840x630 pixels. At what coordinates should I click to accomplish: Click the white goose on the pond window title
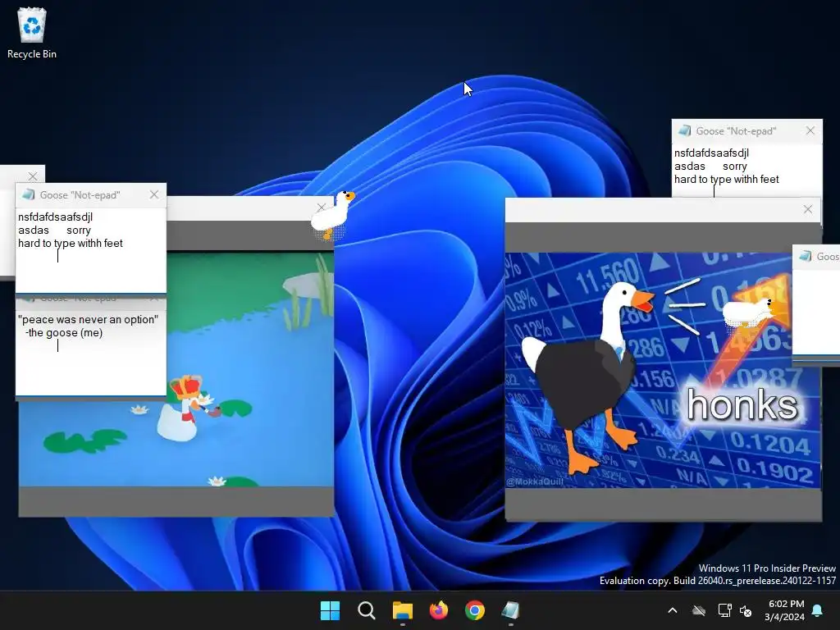tap(332, 214)
